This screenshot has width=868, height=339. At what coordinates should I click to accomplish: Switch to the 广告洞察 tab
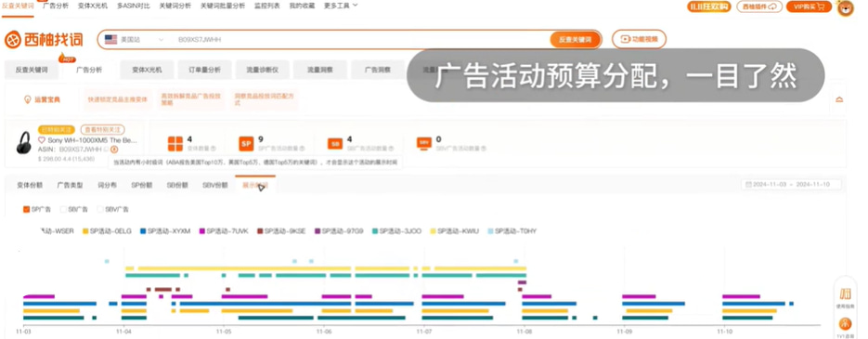point(378,70)
